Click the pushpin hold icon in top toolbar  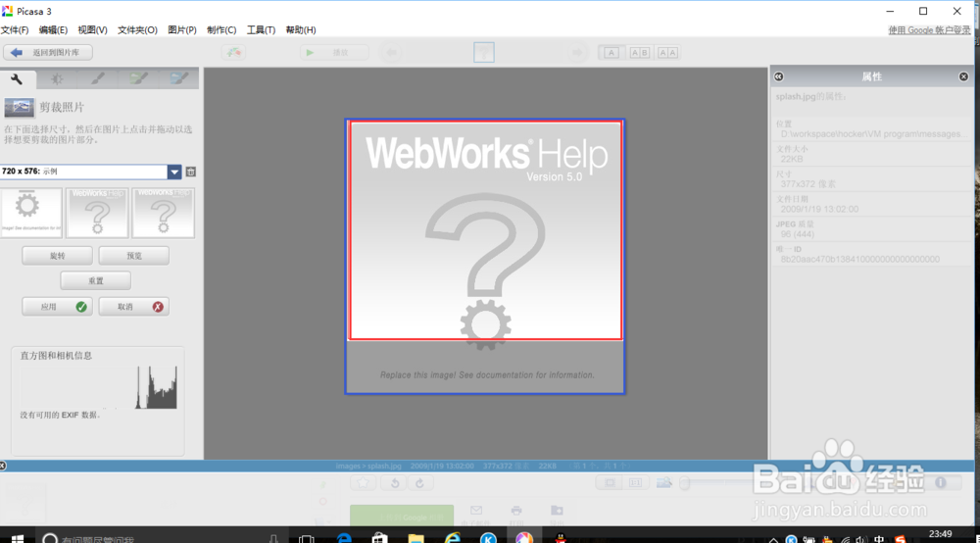pyautogui.click(x=233, y=53)
